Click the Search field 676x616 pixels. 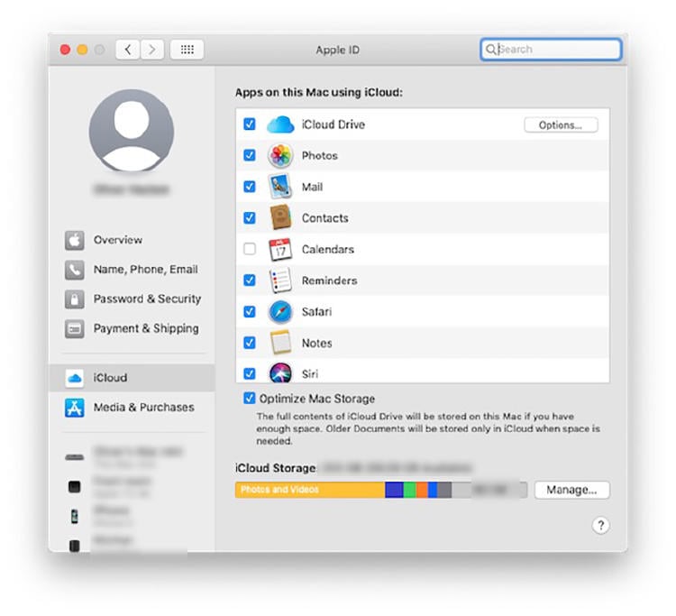tap(552, 50)
